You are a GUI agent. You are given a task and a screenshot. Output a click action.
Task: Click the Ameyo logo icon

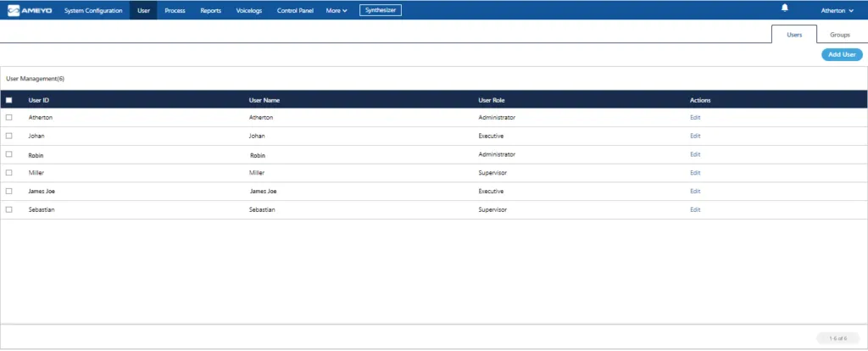pyautogui.click(x=14, y=10)
